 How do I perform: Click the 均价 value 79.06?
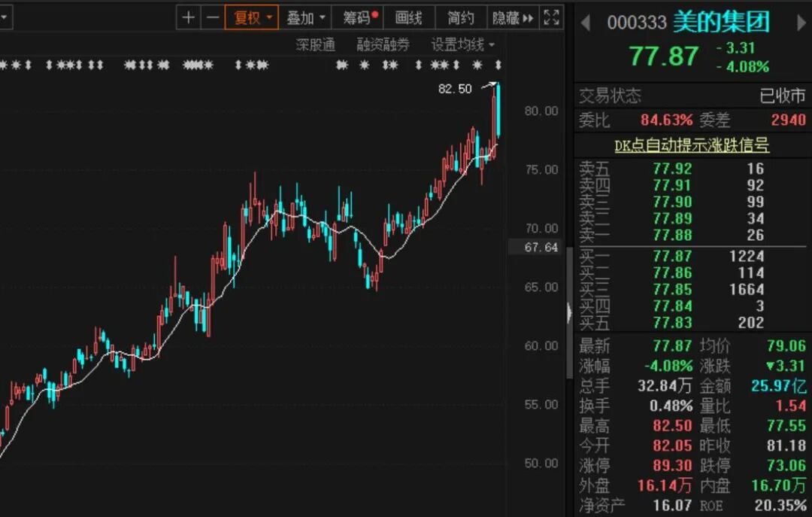coord(786,346)
